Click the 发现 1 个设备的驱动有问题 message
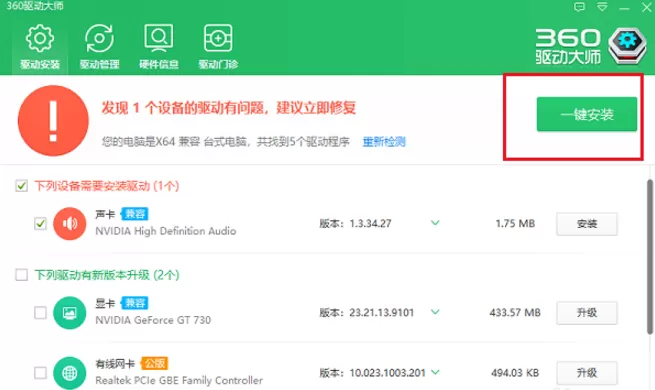This screenshot has width=655, height=390. click(x=228, y=108)
